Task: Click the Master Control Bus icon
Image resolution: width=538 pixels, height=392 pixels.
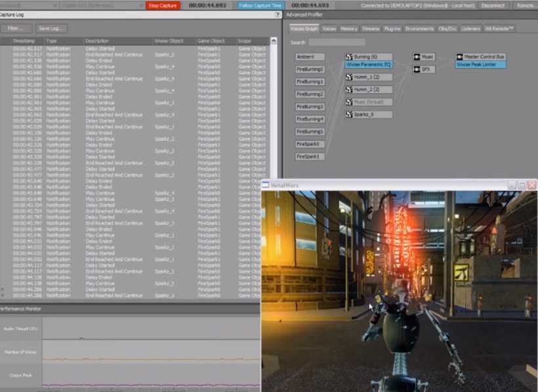Action: point(460,57)
